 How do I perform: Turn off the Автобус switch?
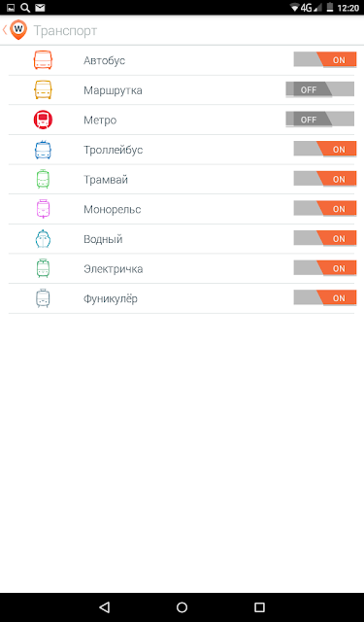pyautogui.click(x=325, y=60)
